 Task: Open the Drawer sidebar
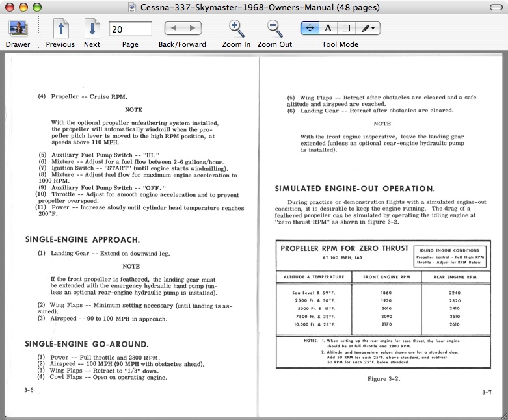point(18,29)
